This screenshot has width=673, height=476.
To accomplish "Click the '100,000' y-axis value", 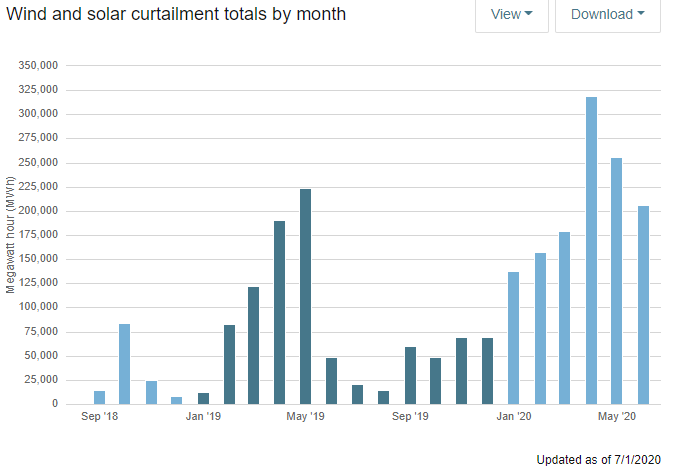I will click(x=38, y=306).
